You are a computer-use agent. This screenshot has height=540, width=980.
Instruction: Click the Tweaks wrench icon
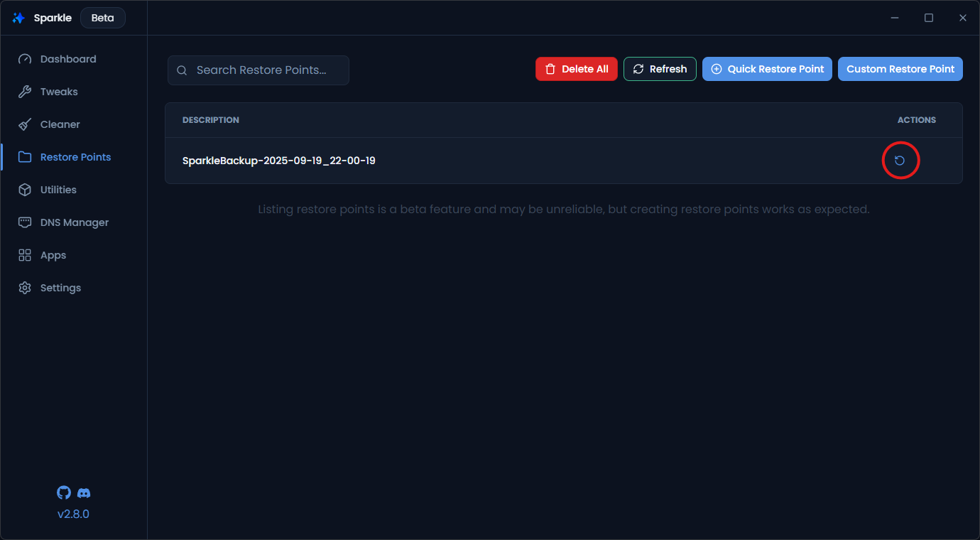[25, 92]
